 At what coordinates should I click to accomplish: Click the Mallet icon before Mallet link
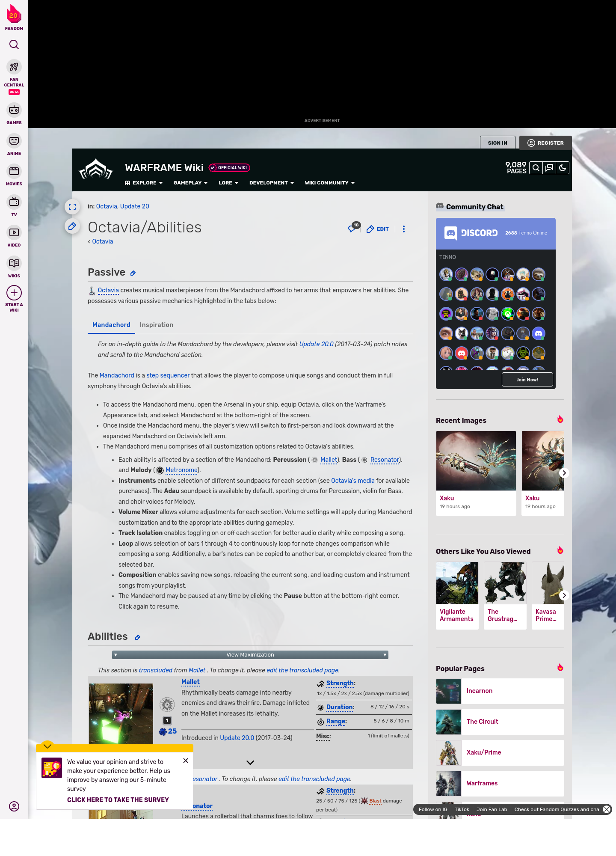tap(314, 460)
